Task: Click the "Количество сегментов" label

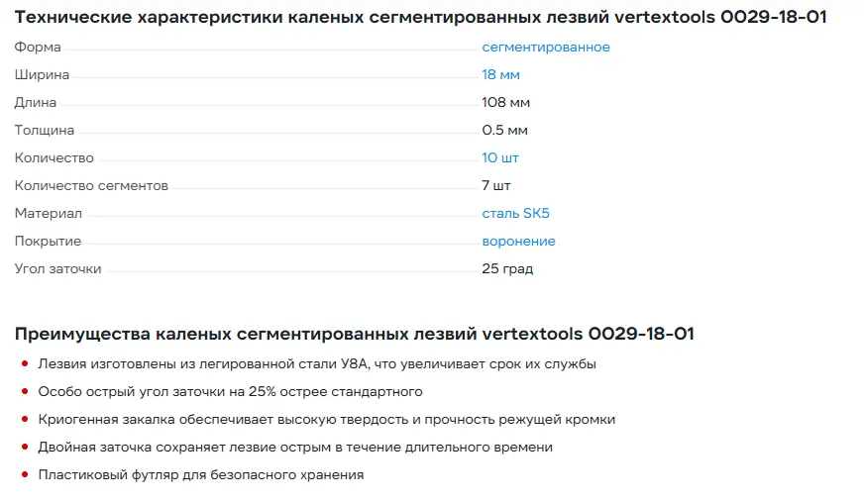Action: coord(91,186)
